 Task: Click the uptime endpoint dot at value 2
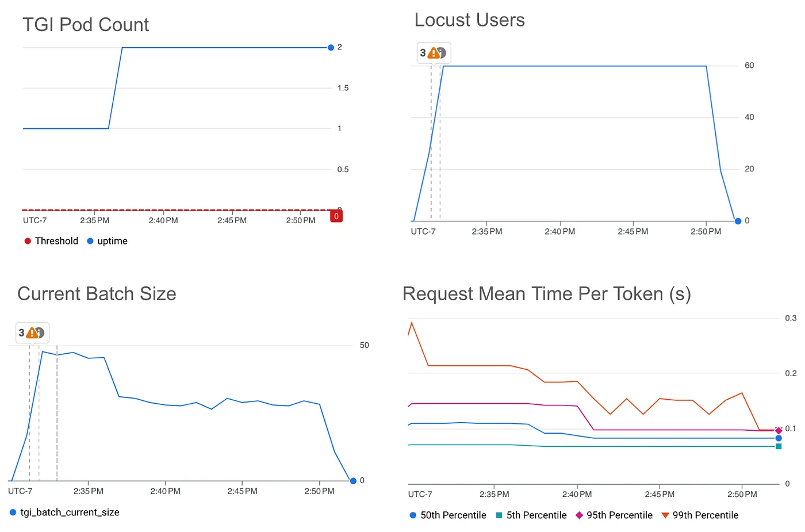(x=331, y=48)
